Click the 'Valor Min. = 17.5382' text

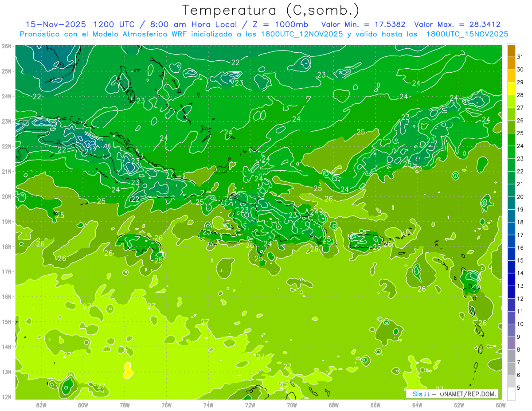[x=363, y=24]
